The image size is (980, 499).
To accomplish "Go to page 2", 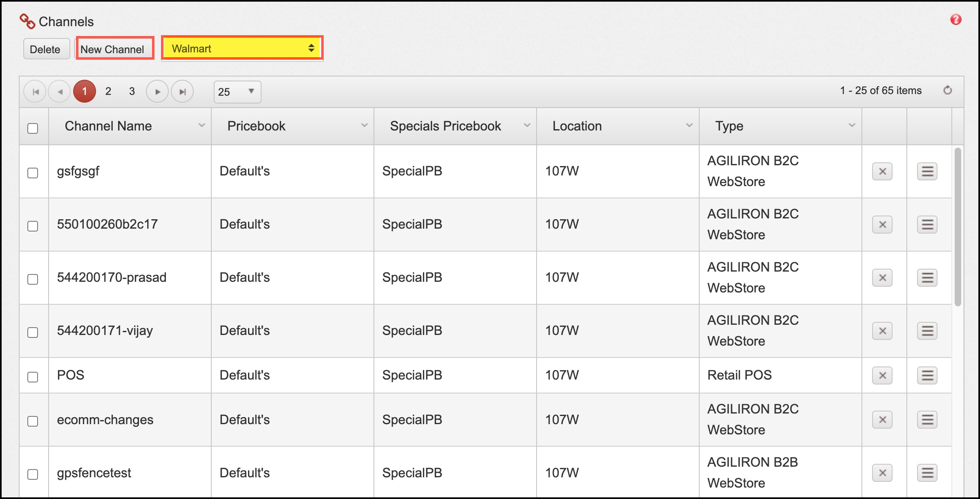I will click(x=108, y=91).
